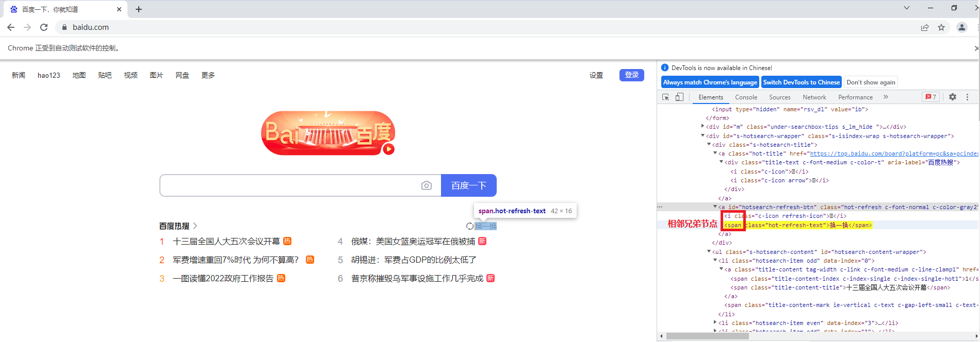Image resolution: width=980 pixels, height=342 pixels.
Task: Switch to the Elements tab
Action: point(711,97)
